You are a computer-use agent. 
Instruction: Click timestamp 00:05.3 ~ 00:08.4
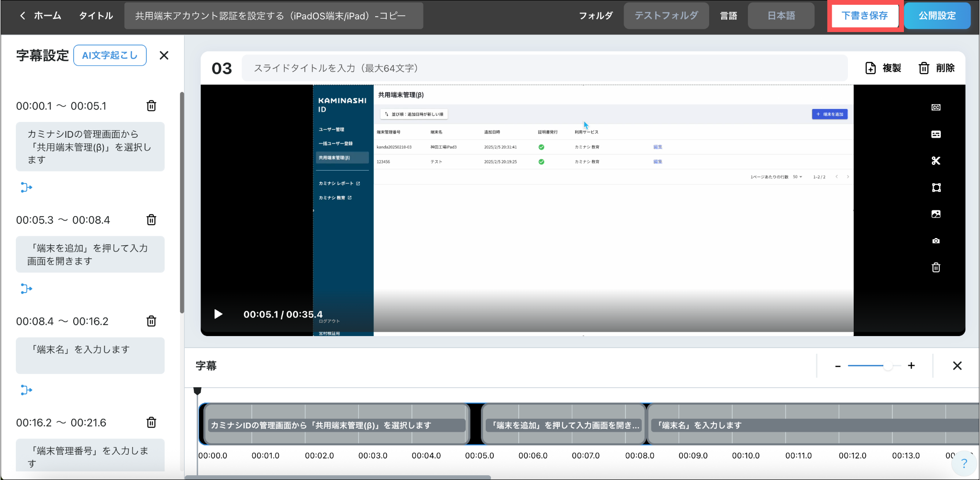(x=63, y=220)
